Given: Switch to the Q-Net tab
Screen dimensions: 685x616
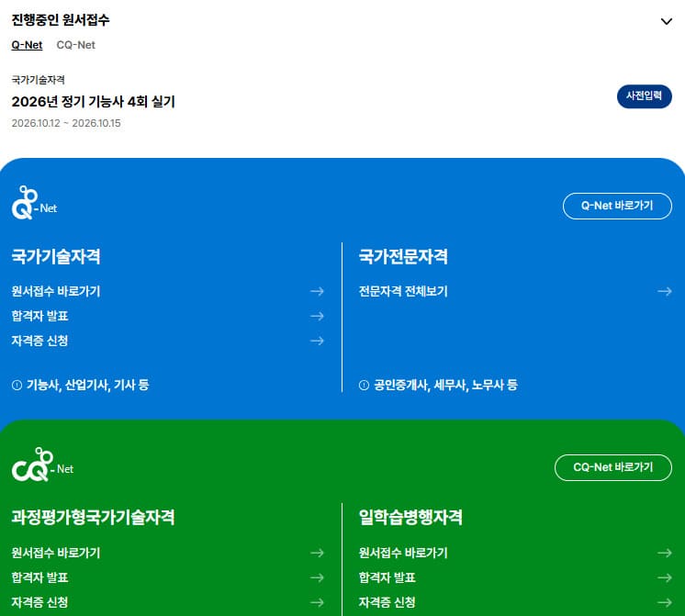Looking at the screenshot, I should coord(27,45).
